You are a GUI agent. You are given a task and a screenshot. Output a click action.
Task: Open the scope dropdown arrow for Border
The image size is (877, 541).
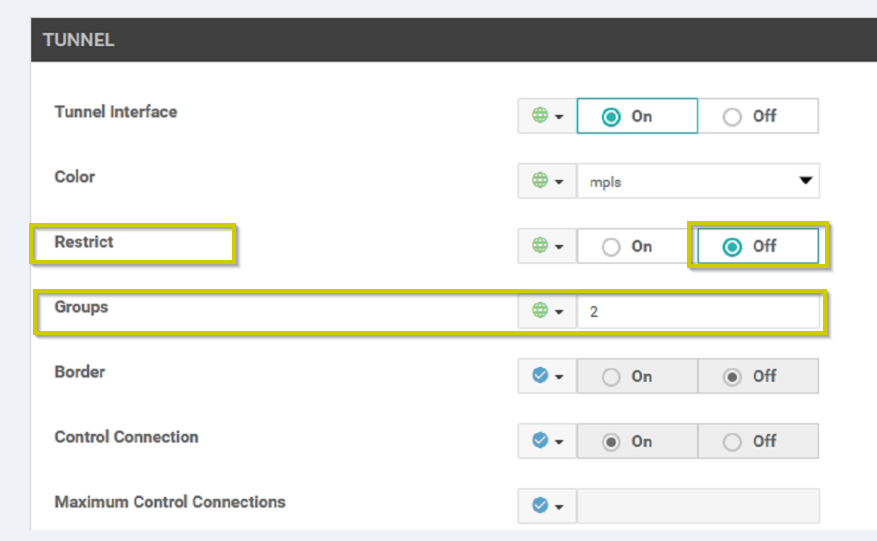559,377
